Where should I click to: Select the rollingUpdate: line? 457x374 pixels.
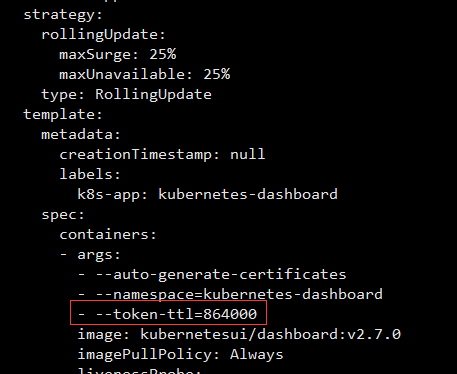(103, 35)
